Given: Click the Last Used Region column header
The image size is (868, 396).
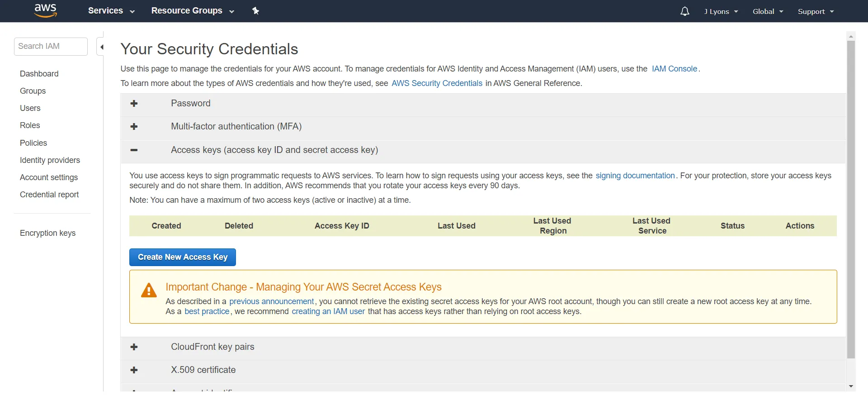Looking at the screenshot, I should tap(552, 226).
